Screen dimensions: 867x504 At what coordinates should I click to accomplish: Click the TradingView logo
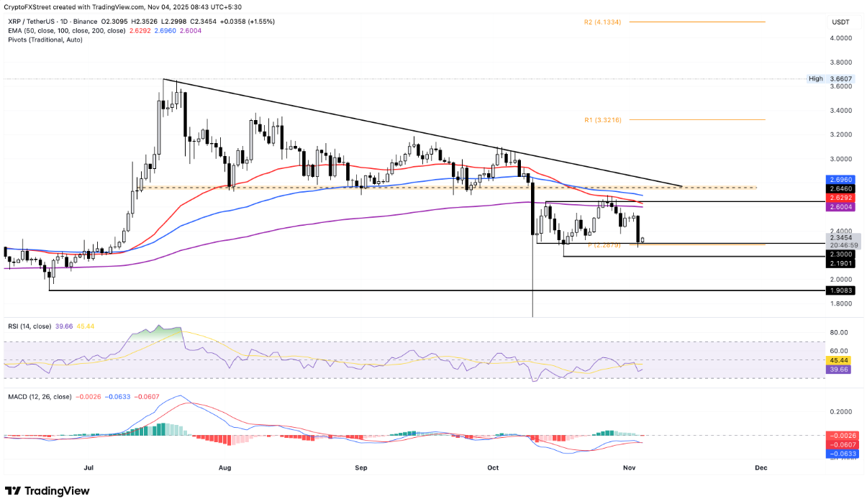click(47, 491)
